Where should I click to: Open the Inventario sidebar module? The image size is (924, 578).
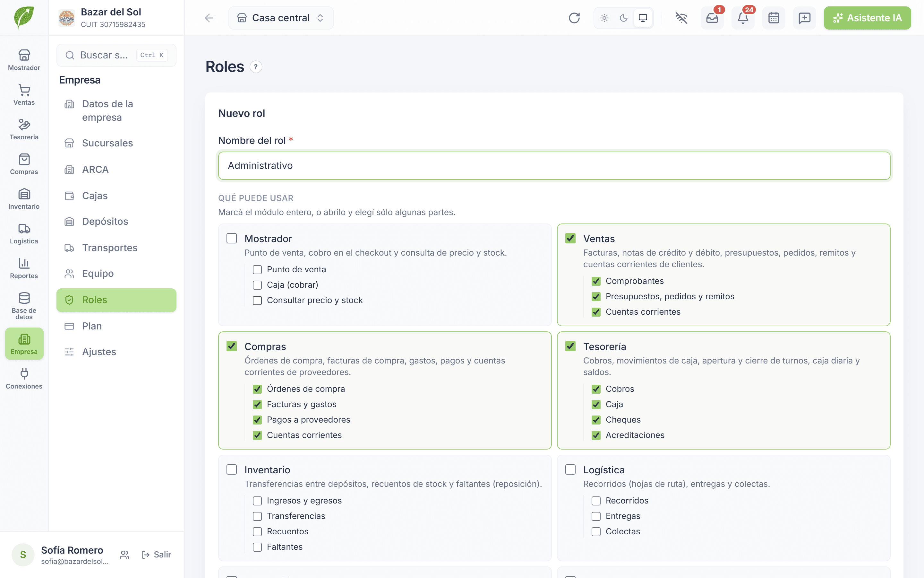point(24,199)
